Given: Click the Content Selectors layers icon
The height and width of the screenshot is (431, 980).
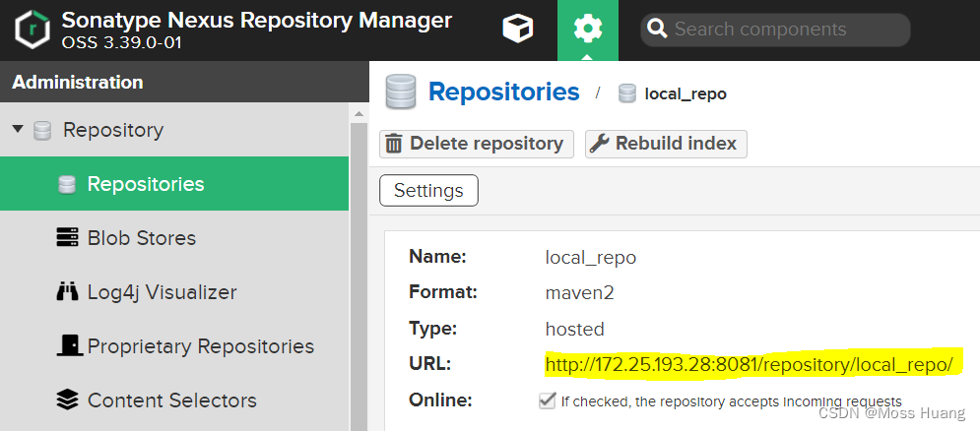Looking at the screenshot, I should [67, 400].
